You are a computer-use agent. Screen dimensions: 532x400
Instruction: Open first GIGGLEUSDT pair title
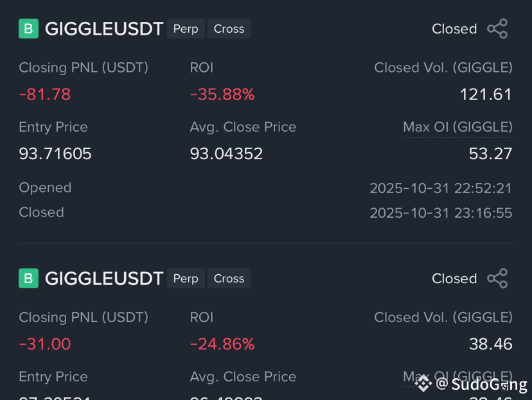104,29
